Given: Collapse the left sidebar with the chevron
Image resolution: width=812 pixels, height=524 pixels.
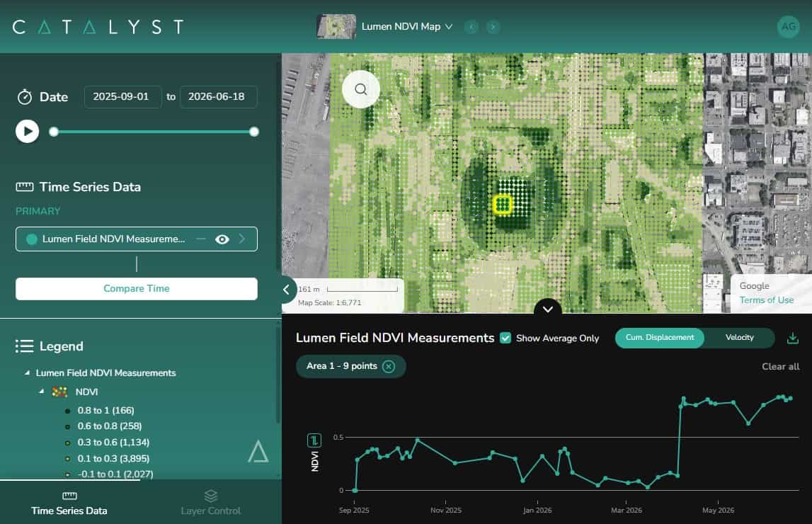Looking at the screenshot, I should pyautogui.click(x=287, y=290).
